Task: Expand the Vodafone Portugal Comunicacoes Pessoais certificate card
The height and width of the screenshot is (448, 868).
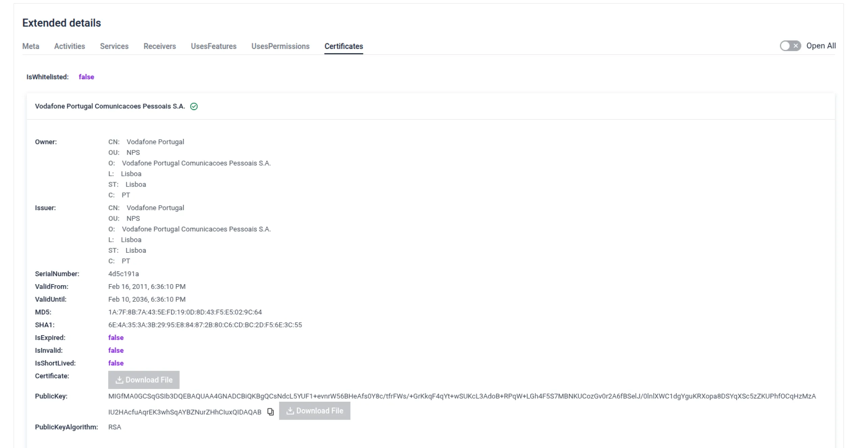Action: click(110, 106)
